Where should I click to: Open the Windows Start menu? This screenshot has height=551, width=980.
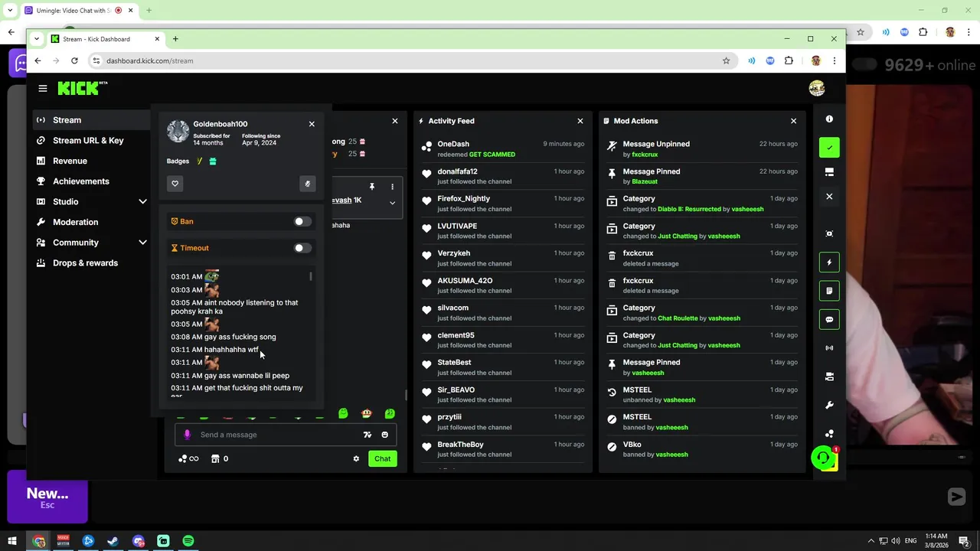click(x=12, y=541)
